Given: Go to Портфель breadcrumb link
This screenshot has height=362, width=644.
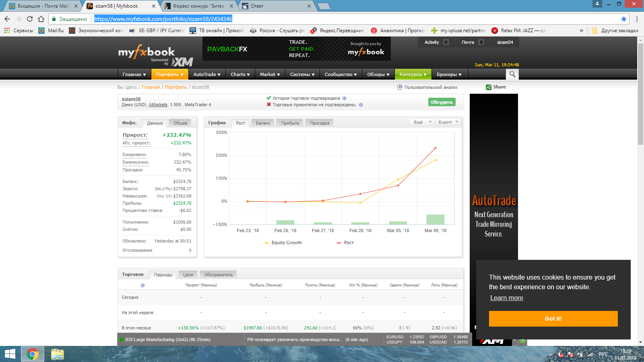Looking at the screenshot, I should [x=175, y=87].
